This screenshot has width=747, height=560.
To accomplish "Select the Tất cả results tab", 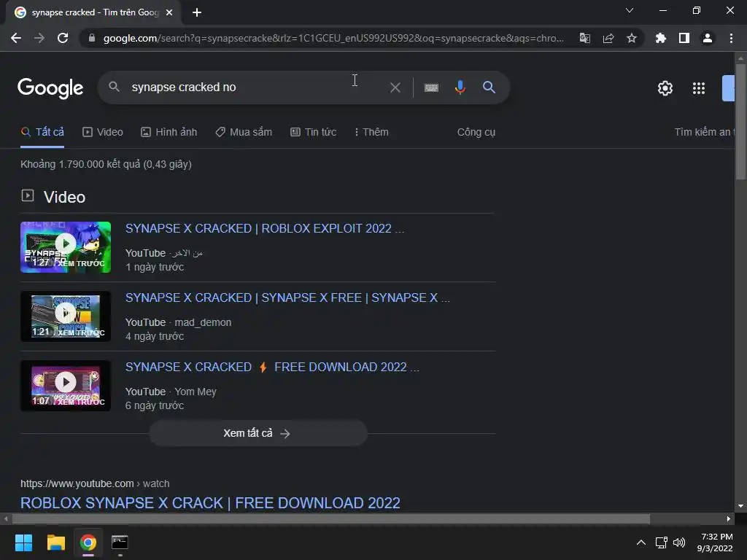I will coord(42,132).
